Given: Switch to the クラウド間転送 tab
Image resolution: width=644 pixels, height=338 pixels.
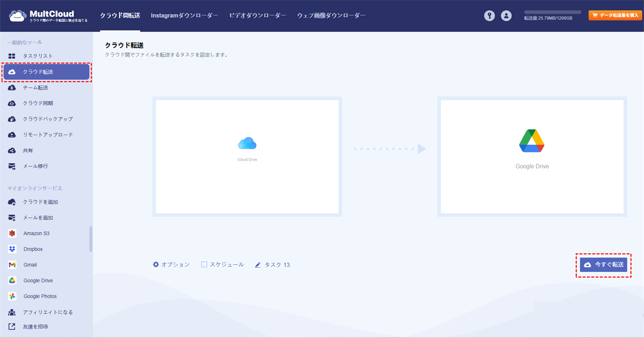Looking at the screenshot, I should pos(120,16).
